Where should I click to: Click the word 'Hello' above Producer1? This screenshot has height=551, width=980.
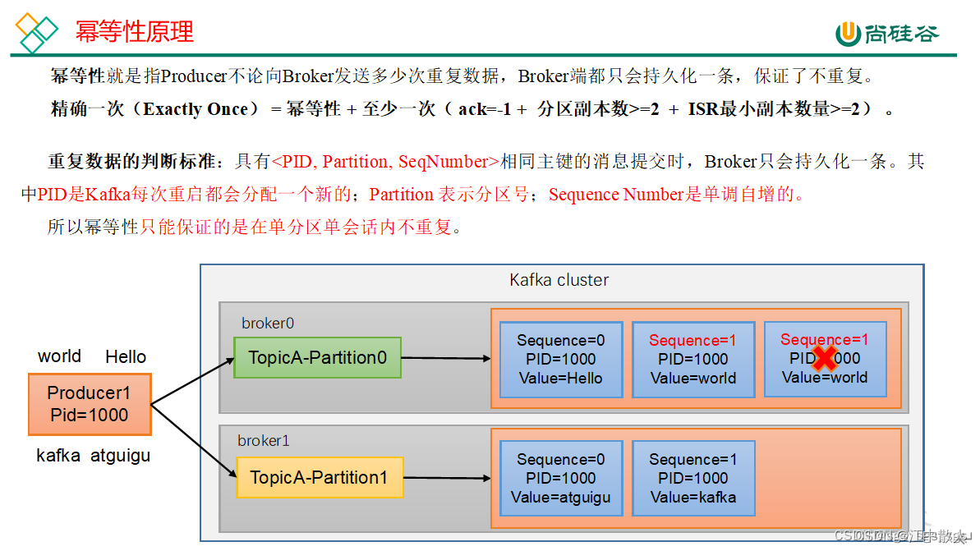point(126,356)
